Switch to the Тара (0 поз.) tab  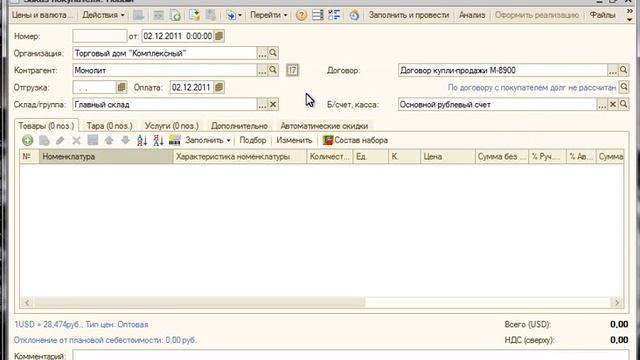point(109,126)
